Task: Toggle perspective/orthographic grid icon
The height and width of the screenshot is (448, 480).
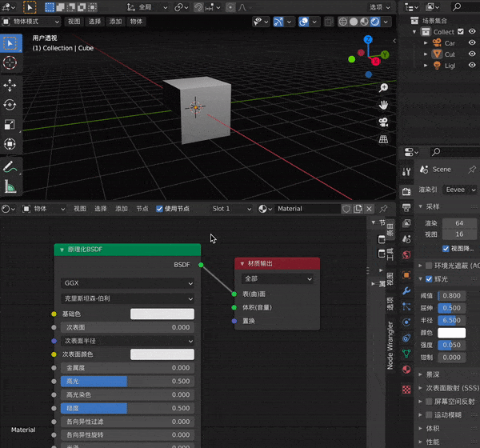Action: point(383,140)
